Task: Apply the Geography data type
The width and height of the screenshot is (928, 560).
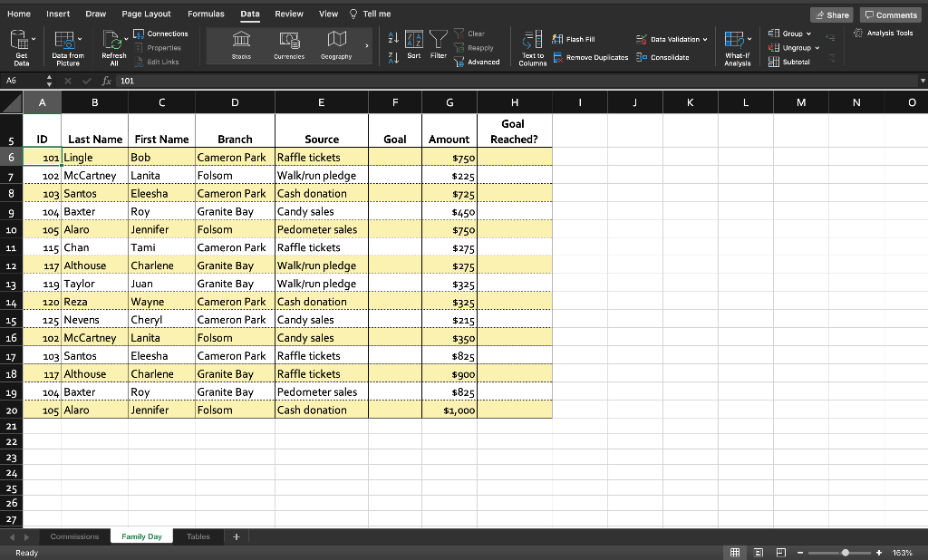Action: [x=336, y=45]
